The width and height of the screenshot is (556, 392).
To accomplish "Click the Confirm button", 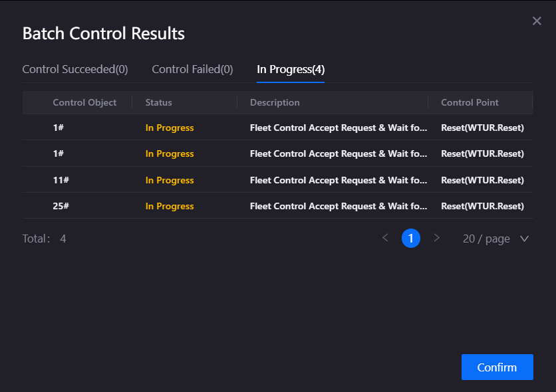I will [497, 367].
